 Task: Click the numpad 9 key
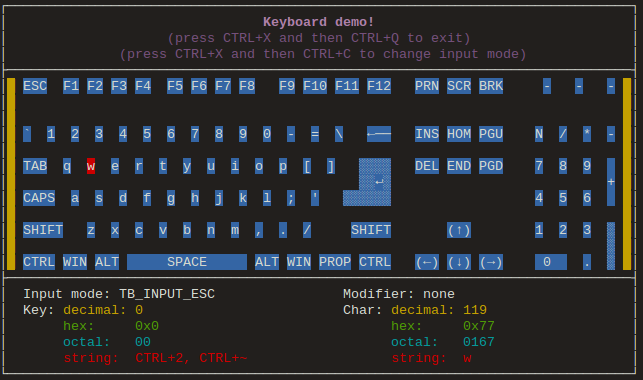click(x=587, y=166)
